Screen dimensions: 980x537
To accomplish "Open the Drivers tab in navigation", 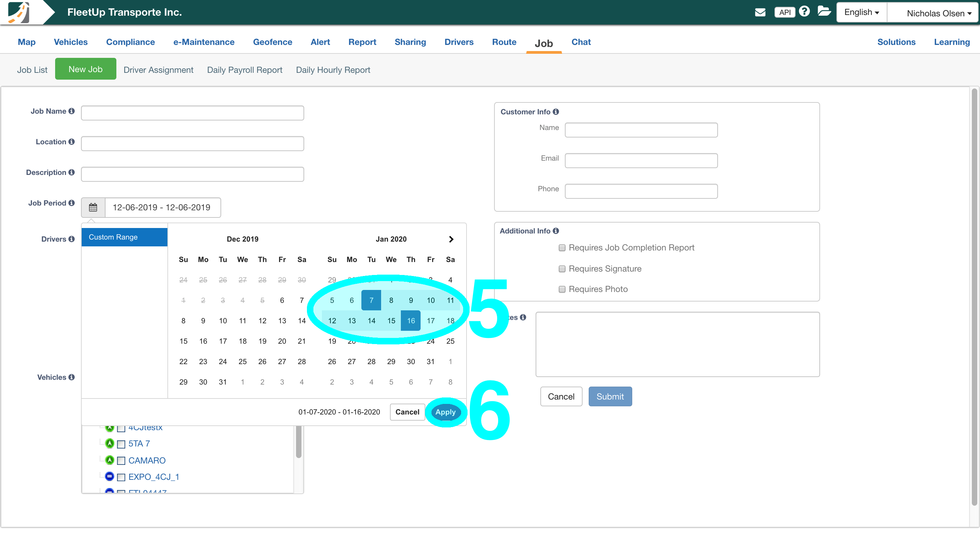I will (459, 42).
